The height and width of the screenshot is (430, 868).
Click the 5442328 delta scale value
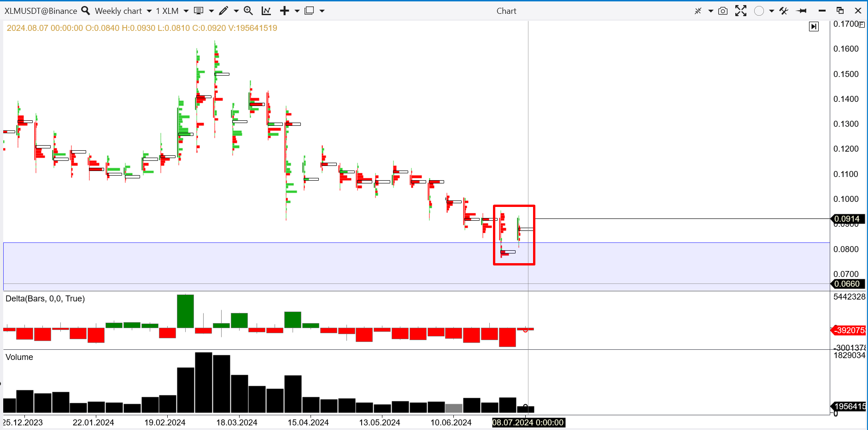click(849, 297)
